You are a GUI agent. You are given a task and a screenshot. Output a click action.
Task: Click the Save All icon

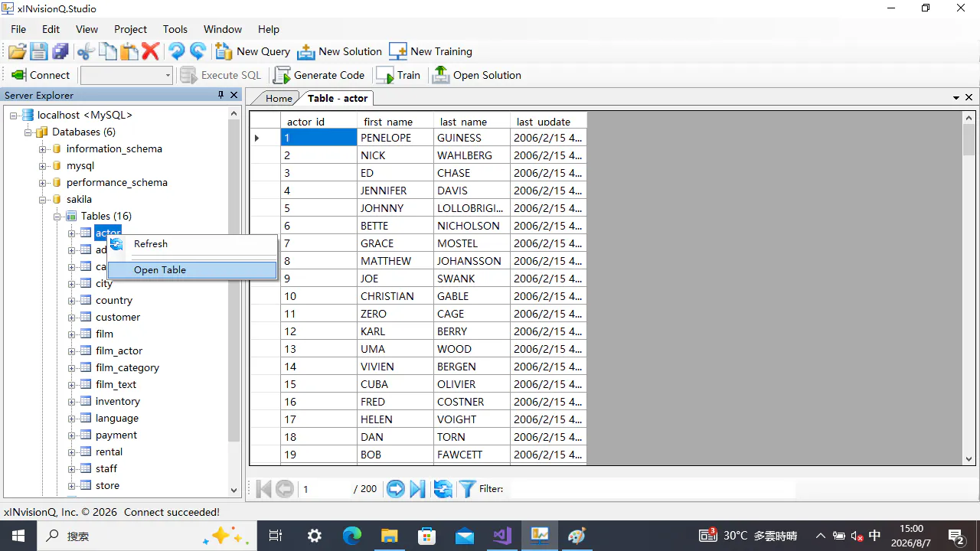click(x=60, y=51)
